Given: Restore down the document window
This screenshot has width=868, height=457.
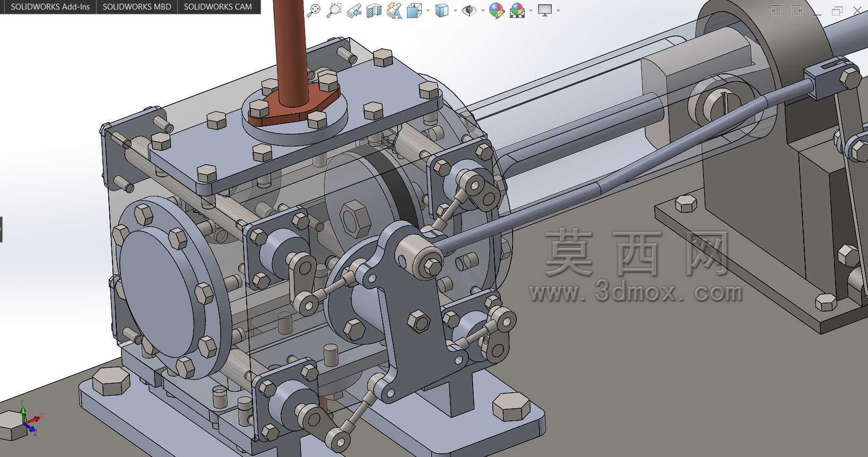Looking at the screenshot, I should click(838, 11).
